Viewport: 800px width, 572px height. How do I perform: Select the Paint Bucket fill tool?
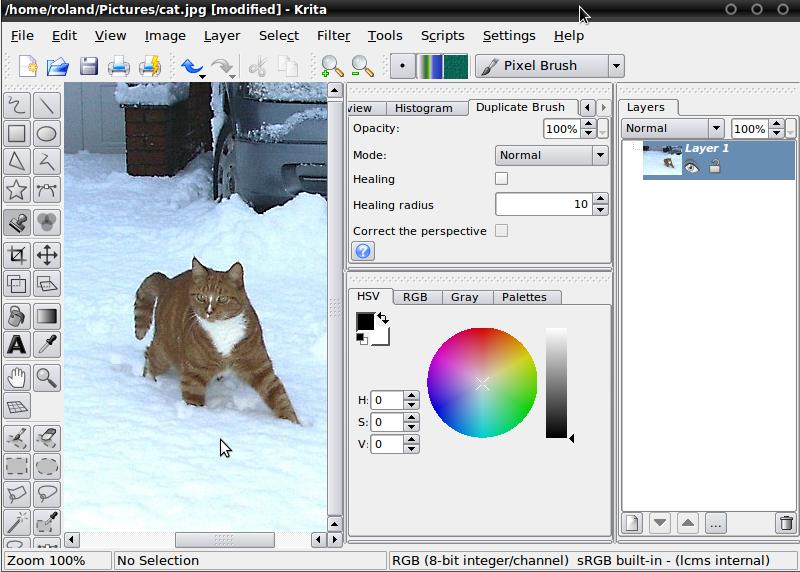tap(17, 316)
